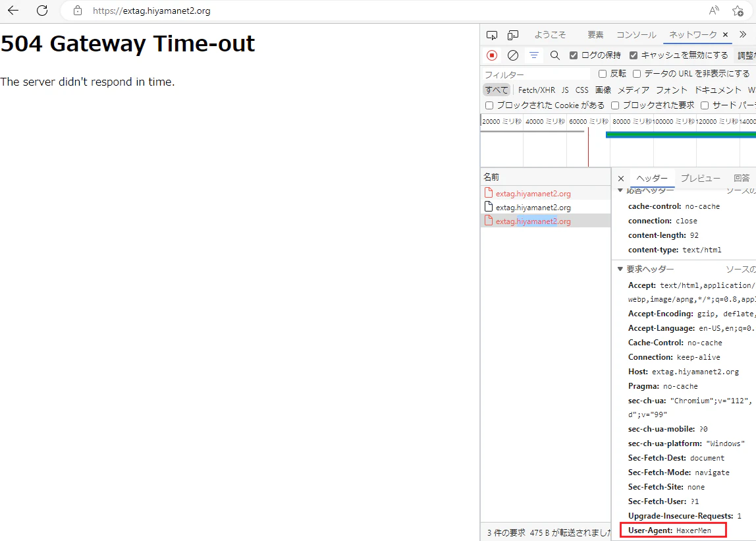Click the red marker line in timeline
This screenshot has width=756, height=541.
click(588, 147)
